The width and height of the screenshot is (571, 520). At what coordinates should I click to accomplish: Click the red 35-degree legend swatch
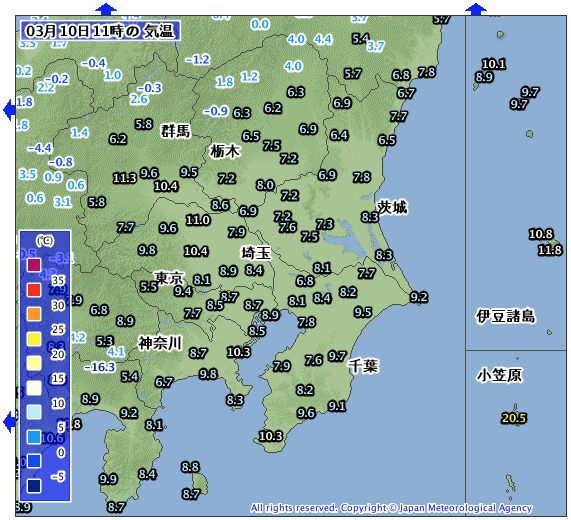(34, 290)
